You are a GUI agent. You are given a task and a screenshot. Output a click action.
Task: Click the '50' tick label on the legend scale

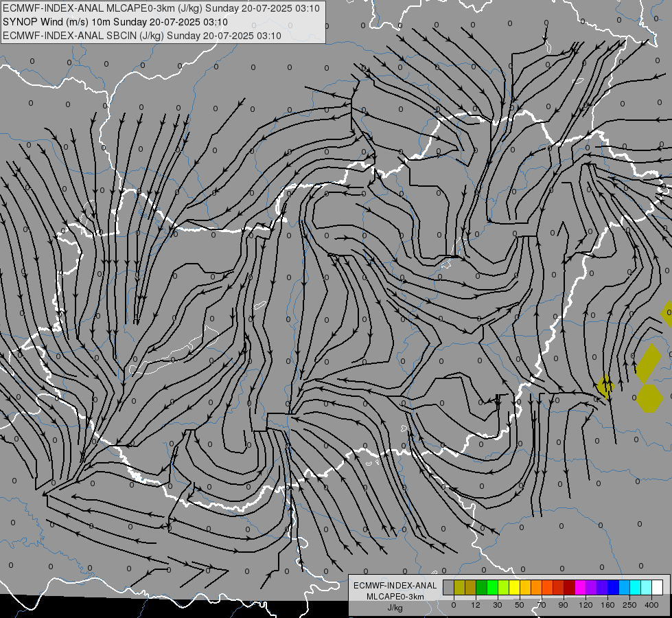(520, 605)
